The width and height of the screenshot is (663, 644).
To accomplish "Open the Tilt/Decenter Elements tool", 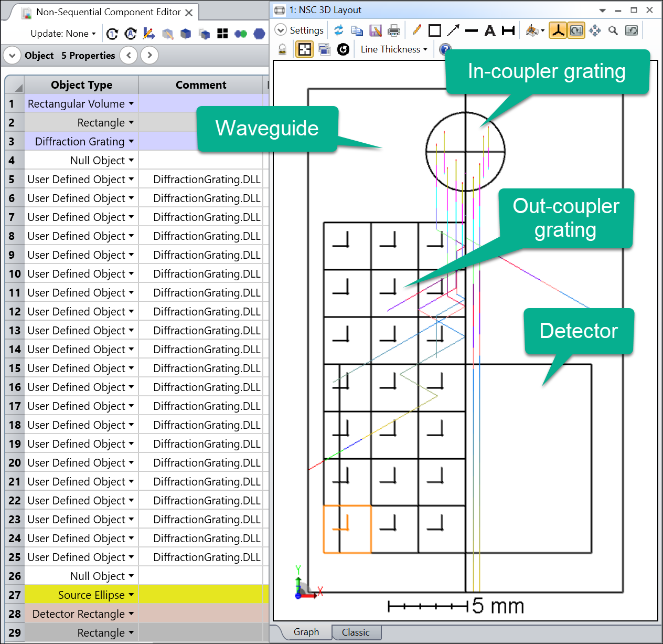I will tap(149, 34).
